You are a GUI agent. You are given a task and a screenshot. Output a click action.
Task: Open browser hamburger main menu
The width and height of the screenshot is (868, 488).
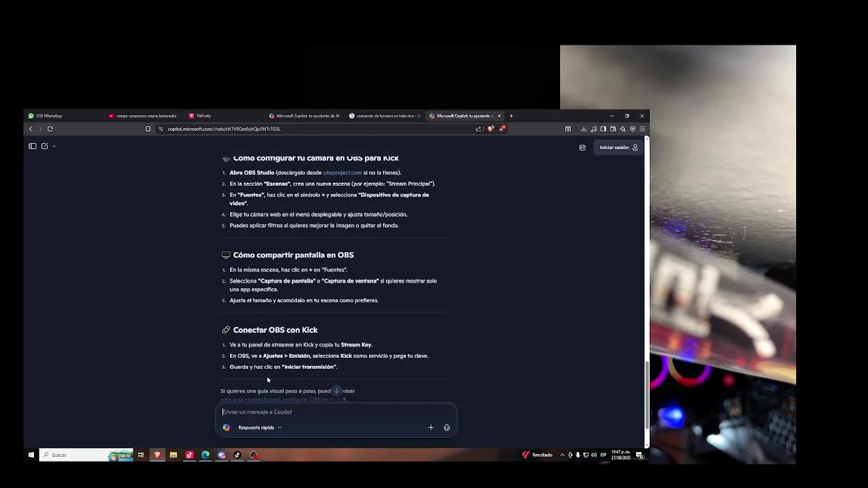click(x=642, y=129)
